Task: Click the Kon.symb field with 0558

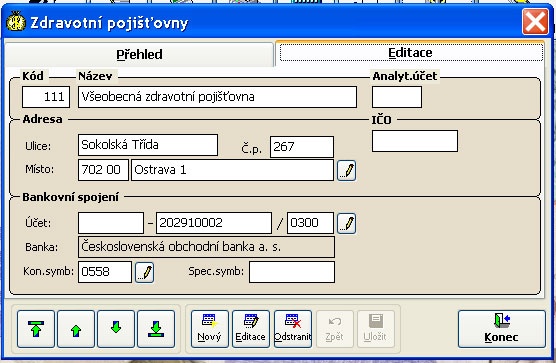Action: click(105, 272)
